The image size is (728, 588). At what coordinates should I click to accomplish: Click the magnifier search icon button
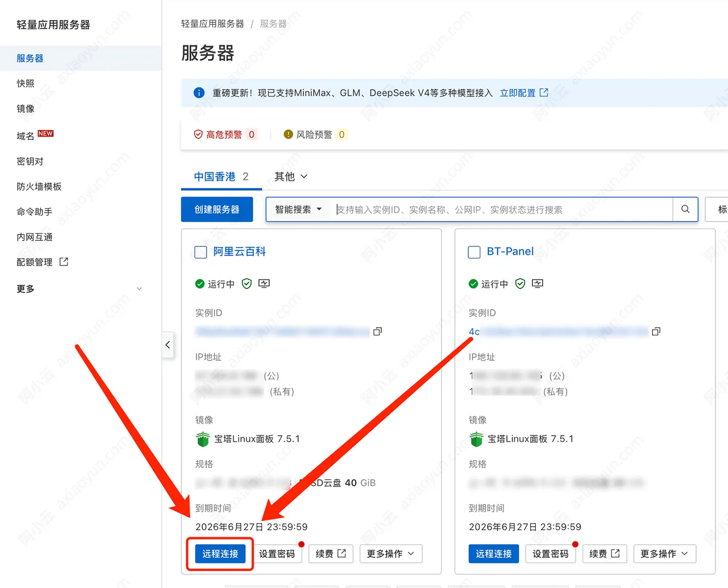tap(685, 209)
